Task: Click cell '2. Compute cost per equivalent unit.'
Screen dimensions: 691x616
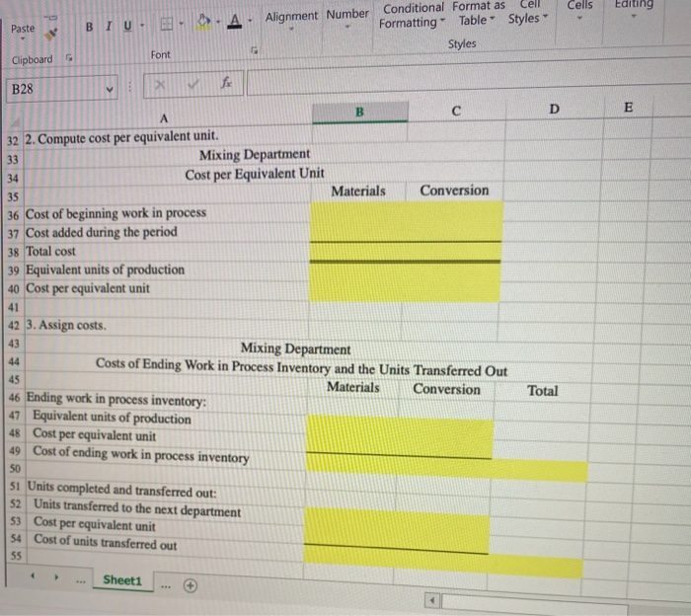Action: (121, 137)
